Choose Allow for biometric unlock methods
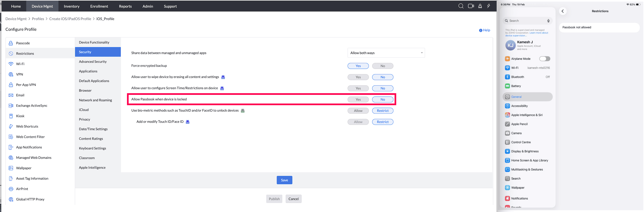The image size is (644, 212). (358, 111)
